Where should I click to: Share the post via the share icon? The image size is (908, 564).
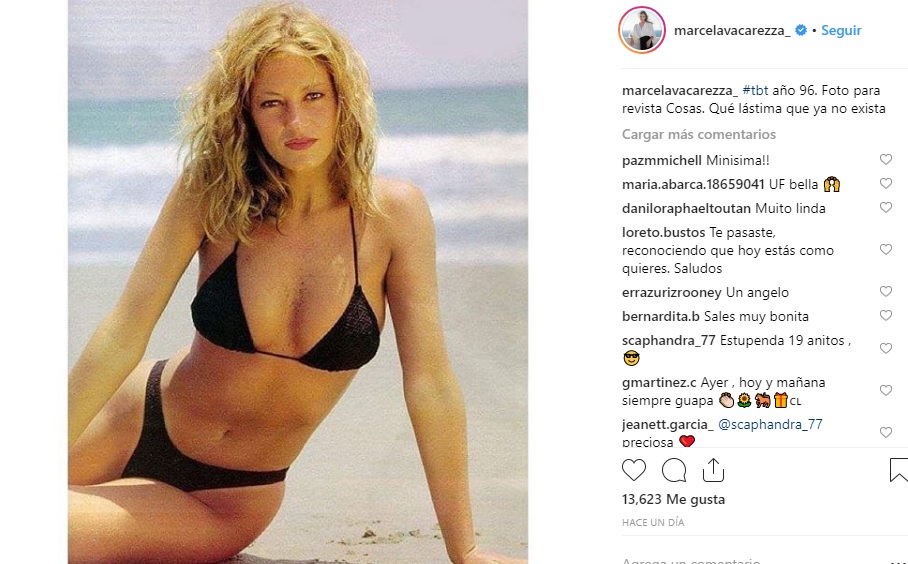pyautogui.click(x=713, y=470)
